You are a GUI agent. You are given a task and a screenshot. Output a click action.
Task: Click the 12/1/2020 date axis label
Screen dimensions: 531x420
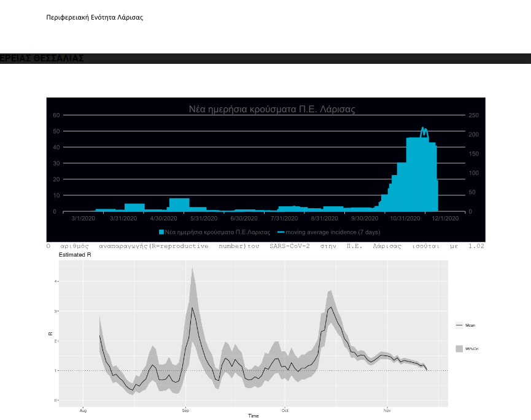click(x=445, y=219)
